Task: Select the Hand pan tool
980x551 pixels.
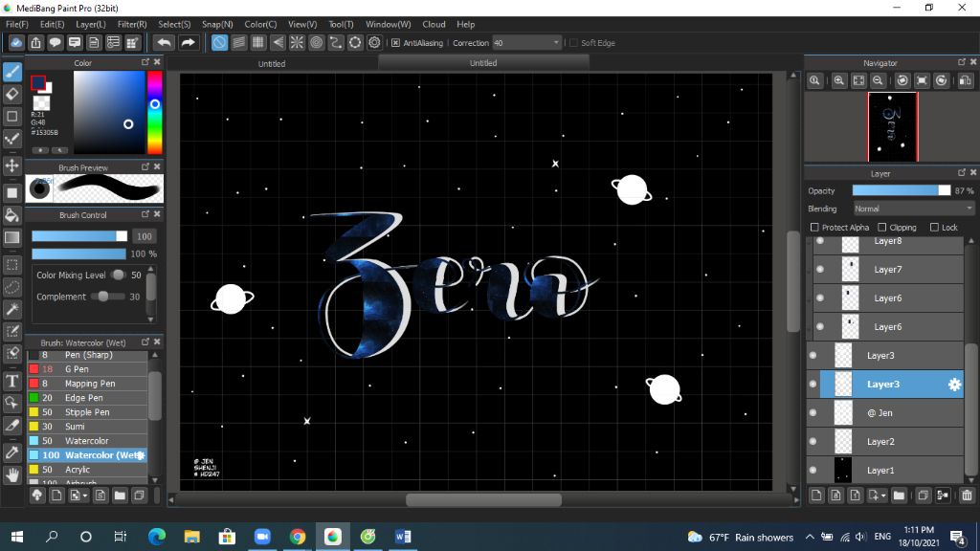Action: [x=12, y=474]
